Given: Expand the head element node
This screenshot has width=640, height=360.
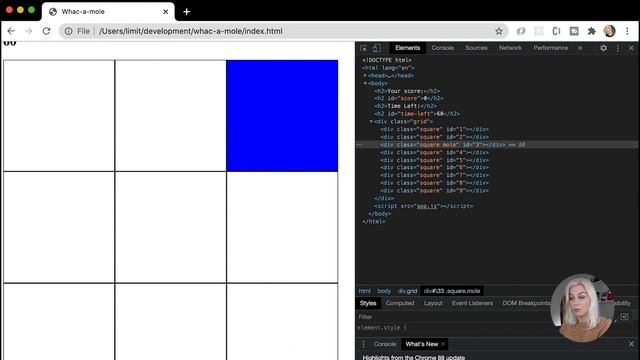Looking at the screenshot, I should coord(365,76).
